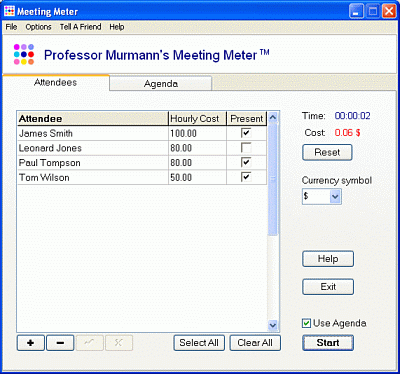Minimize the Meeting Meter window
This screenshot has height=374, width=400.
pos(356,11)
